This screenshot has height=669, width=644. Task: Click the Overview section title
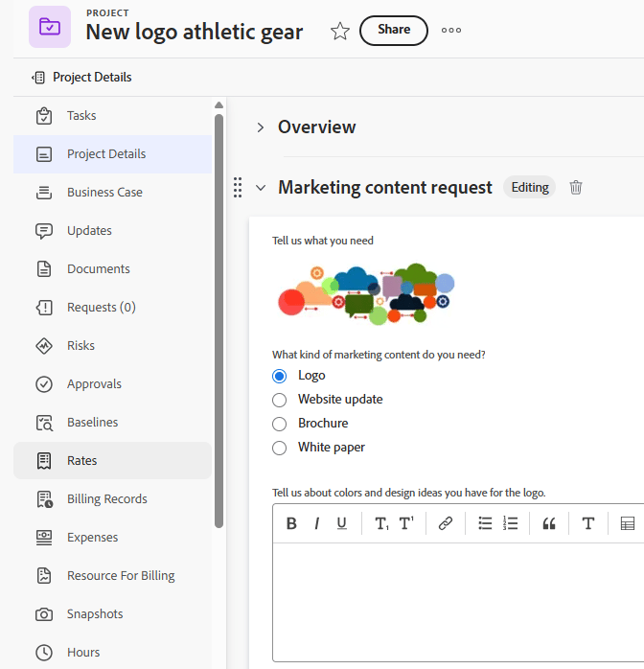(x=317, y=127)
